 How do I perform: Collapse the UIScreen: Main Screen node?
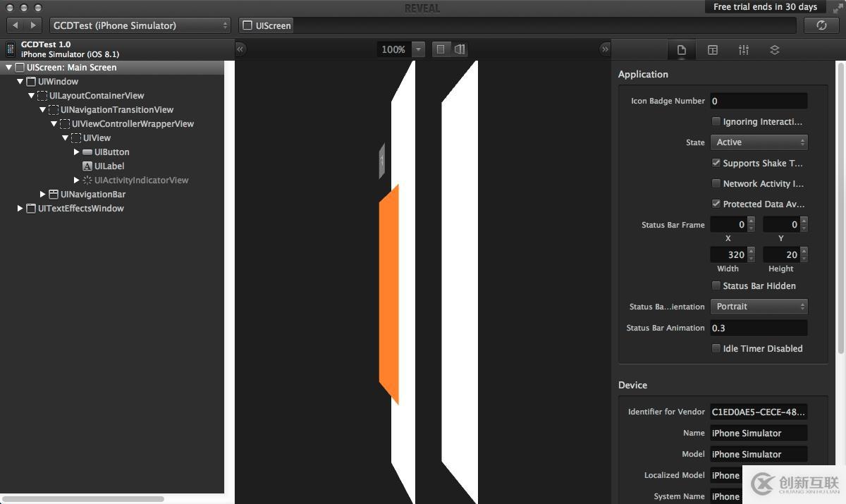click(x=8, y=68)
